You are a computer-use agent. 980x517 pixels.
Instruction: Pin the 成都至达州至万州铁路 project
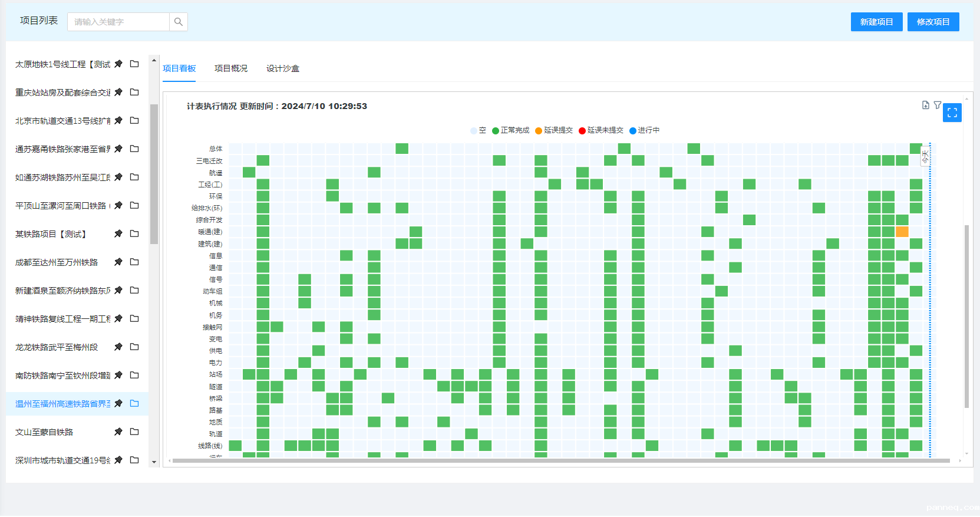point(118,262)
